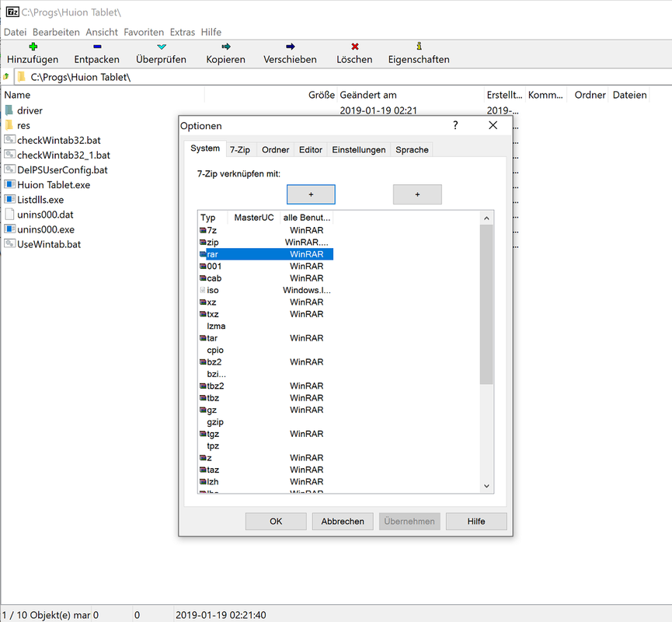Click the Eigenschaften info icon
This screenshot has height=622, width=672.
(x=419, y=46)
